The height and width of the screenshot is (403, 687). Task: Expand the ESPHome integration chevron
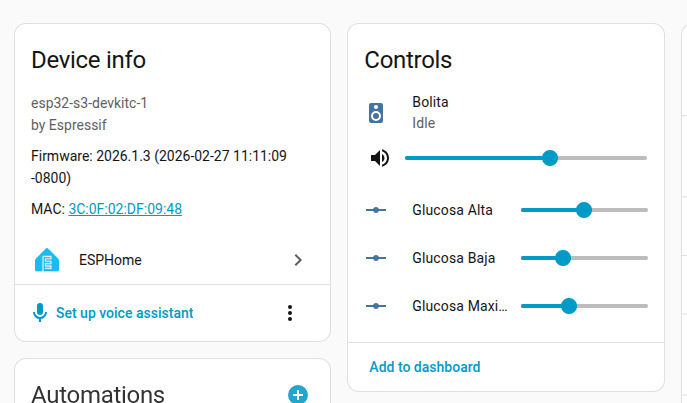pyautogui.click(x=297, y=260)
